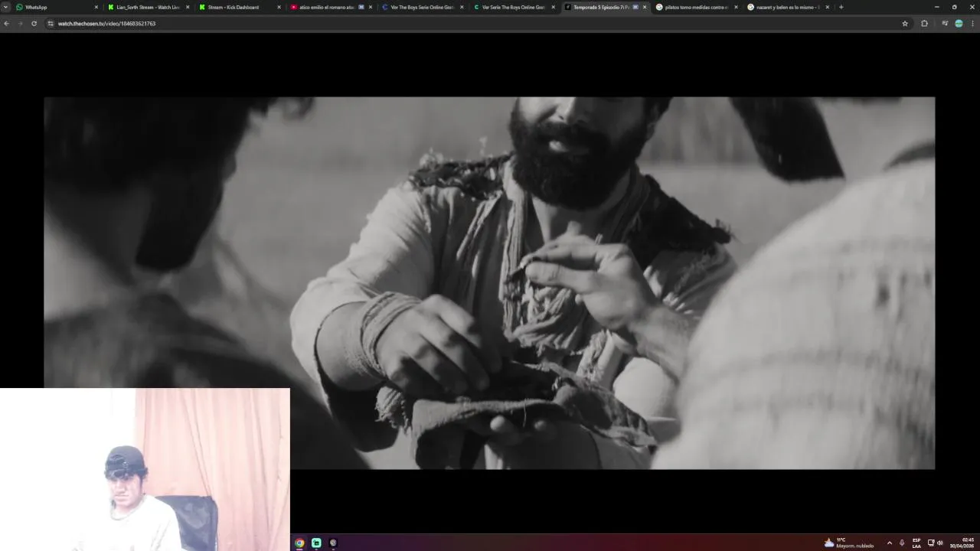Click the webcam overlay preview
Viewport: 980px width, 551px height.
pos(145,469)
